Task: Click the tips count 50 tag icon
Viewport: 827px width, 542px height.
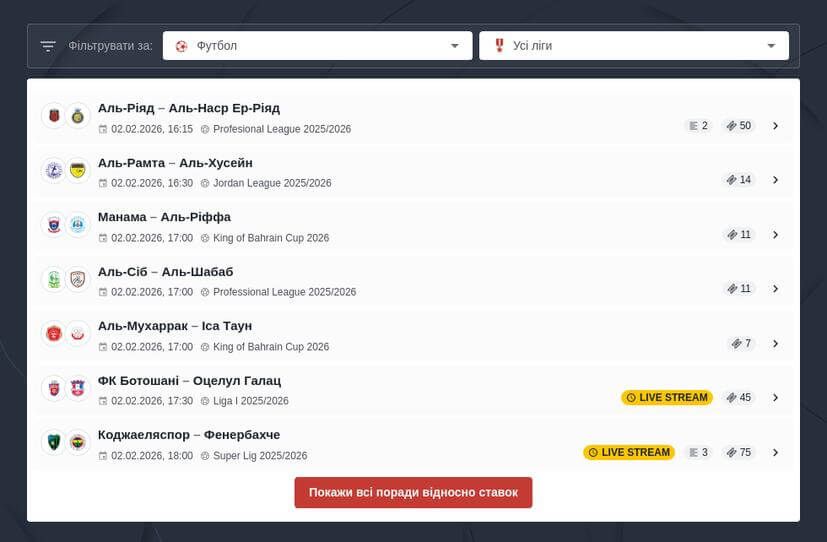Action: point(732,126)
